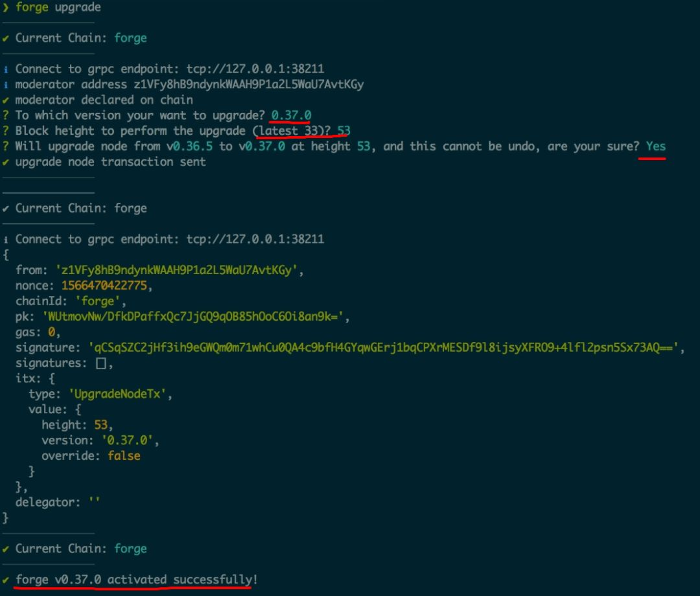This screenshot has height=596, width=700.
Task: Click the nonce value 1566470422775
Action: click(104, 286)
